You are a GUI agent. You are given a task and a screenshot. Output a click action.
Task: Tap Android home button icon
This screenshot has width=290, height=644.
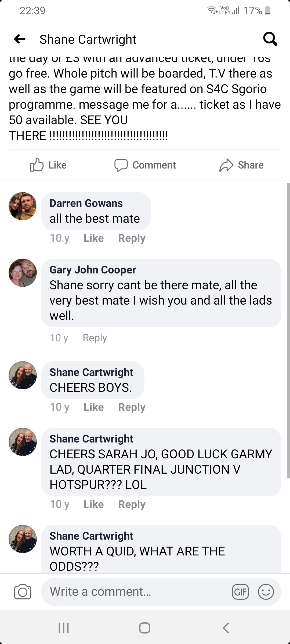click(x=145, y=628)
